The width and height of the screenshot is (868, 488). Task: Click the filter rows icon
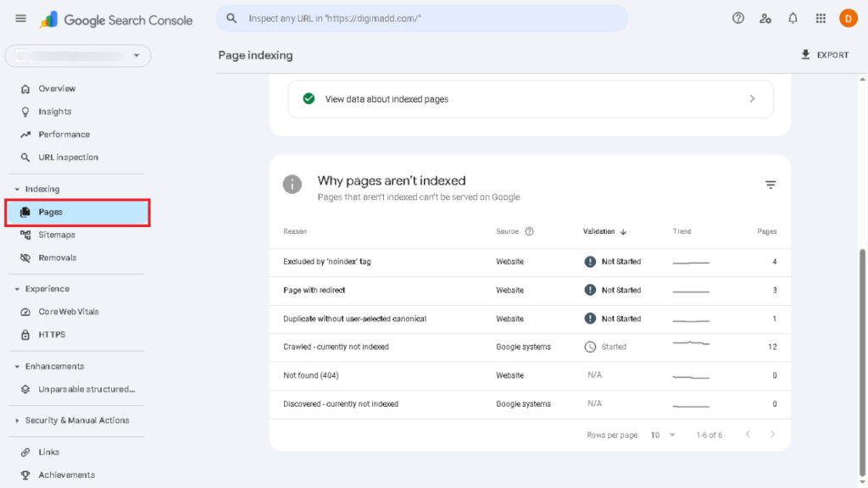point(771,185)
